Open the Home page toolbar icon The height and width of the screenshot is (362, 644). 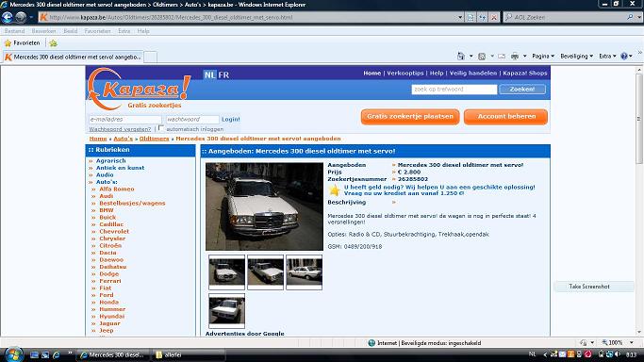pyautogui.click(x=461, y=56)
